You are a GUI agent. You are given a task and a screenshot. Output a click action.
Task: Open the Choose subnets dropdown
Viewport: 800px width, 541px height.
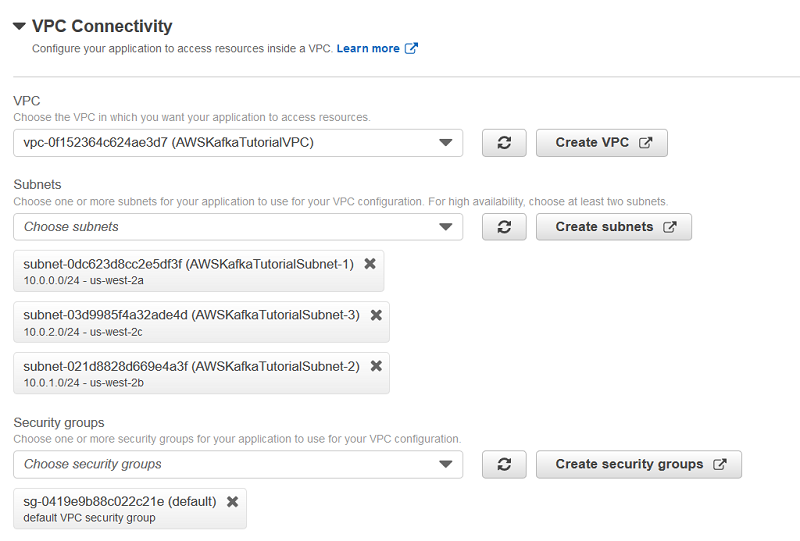(x=238, y=227)
